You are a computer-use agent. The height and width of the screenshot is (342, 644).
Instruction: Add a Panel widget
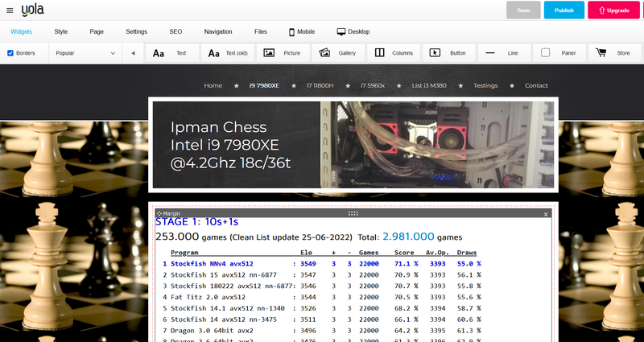(x=559, y=53)
